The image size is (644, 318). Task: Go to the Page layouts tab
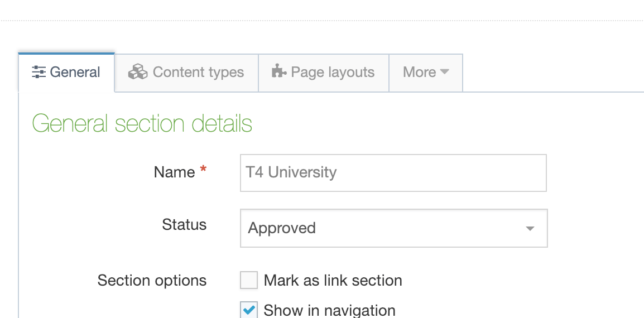pos(324,73)
